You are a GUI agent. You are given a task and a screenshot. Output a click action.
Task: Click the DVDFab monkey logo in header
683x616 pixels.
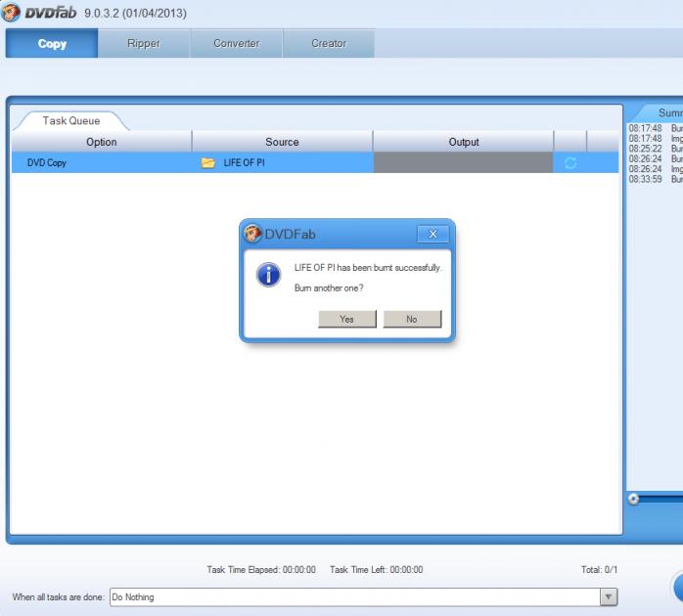point(11,12)
